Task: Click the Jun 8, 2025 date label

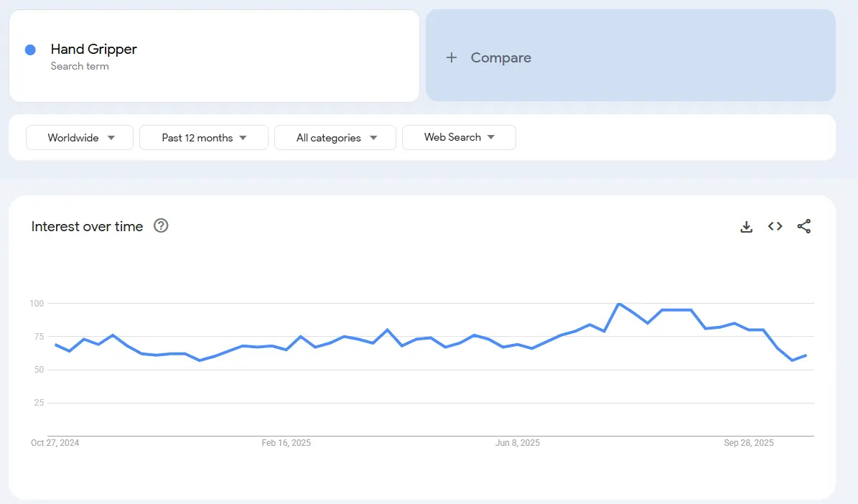Action: [517, 443]
